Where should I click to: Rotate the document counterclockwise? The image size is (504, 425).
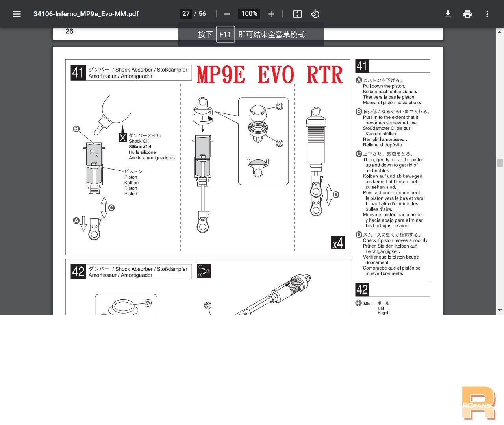(x=315, y=14)
